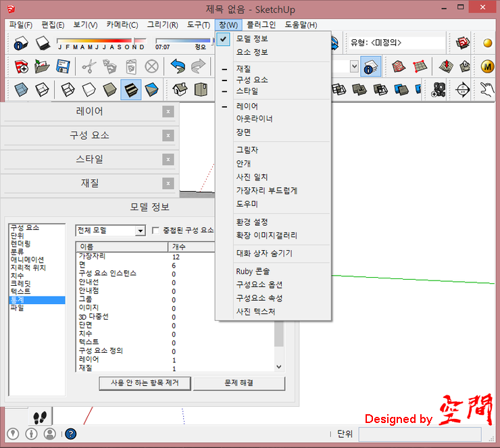Toggle the nested components checkbox
This screenshot has width=500, height=448.
(x=155, y=230)
